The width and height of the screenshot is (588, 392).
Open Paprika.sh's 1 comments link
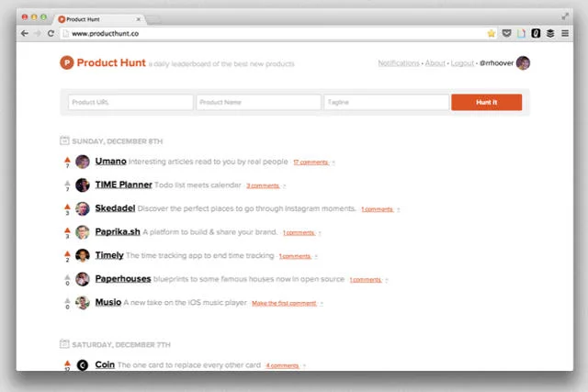299,233
